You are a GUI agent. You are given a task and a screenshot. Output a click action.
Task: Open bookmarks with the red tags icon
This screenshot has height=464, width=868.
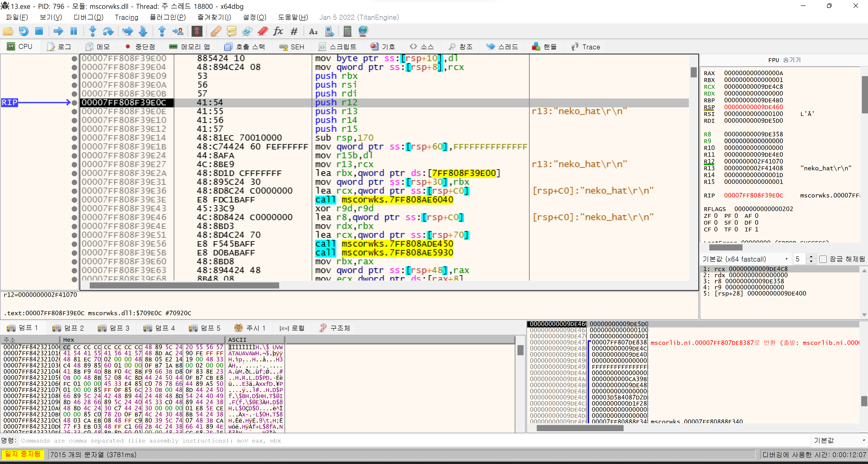pos(263,31)
